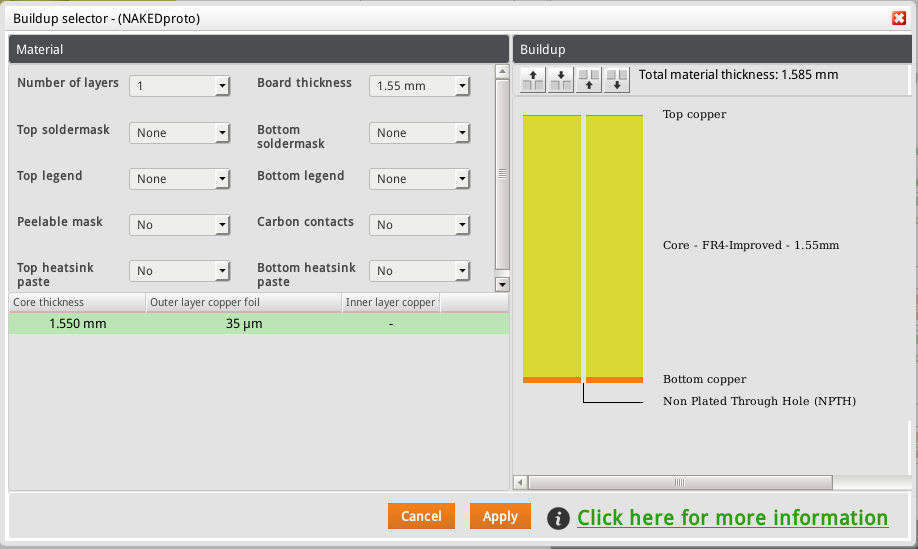Open the Top heatsink paste dropdown
This screenshot has height=549, width=918.
(x=179, y=271)
